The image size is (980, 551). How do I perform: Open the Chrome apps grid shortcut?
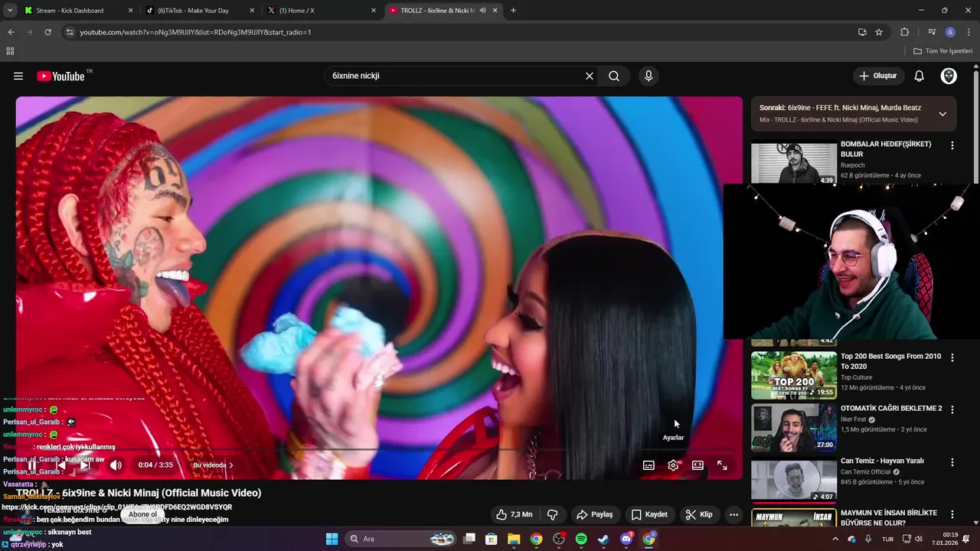[x=10, y=51]
